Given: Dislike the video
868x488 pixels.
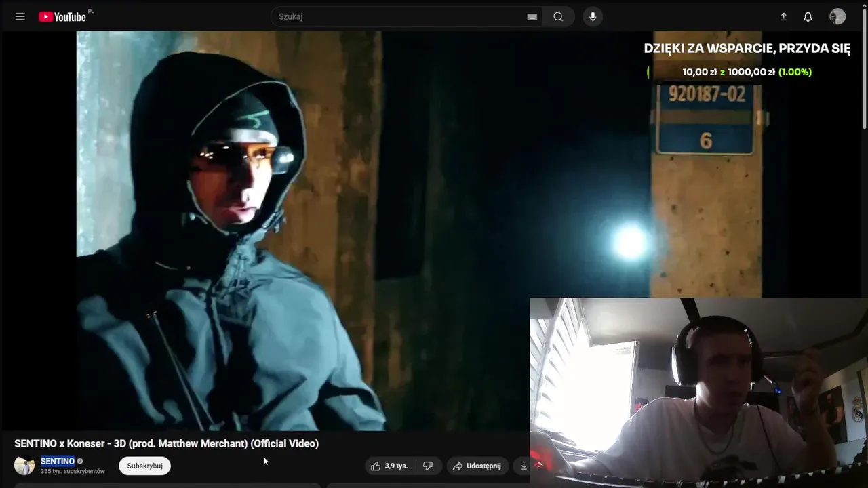Looking at the screenshot, I should click(x=428, y=466).
